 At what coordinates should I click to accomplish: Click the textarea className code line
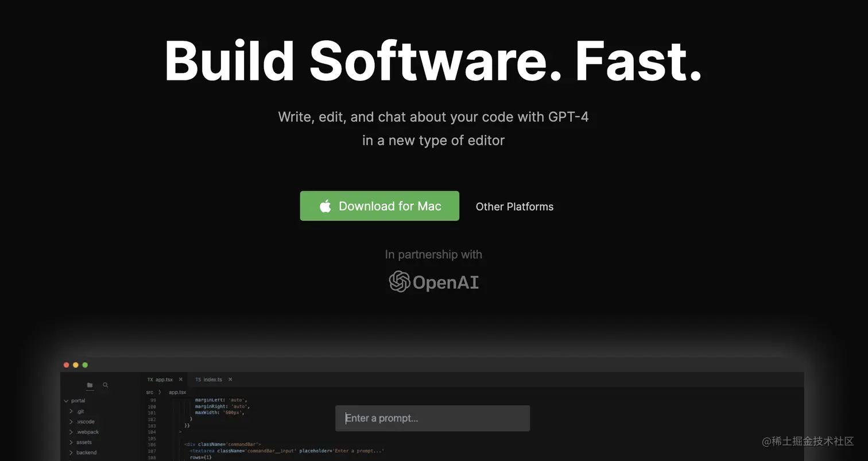pos(287,451)
